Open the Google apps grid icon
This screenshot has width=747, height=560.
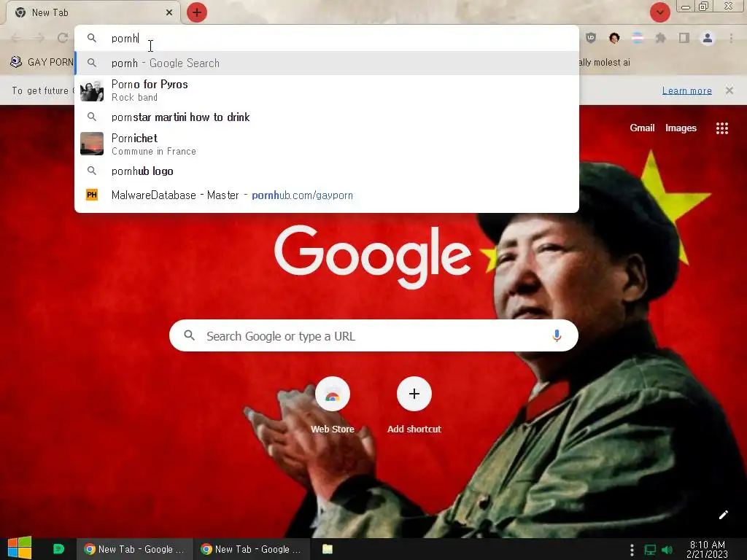pyautogui.click(x=721, y=128)
